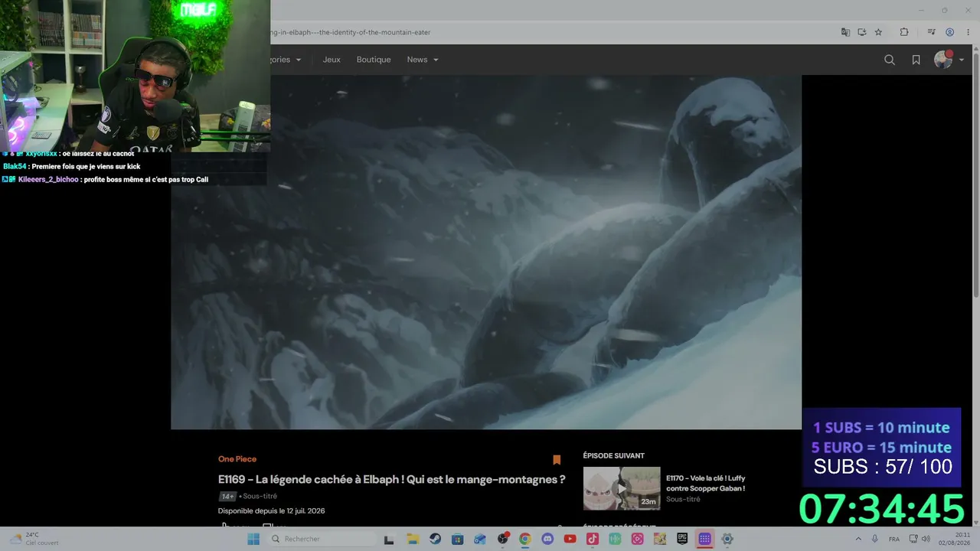Open Epic Games Launcher from taskbar
The height and width of the screenshot is (551, 980).
point(682,539)
